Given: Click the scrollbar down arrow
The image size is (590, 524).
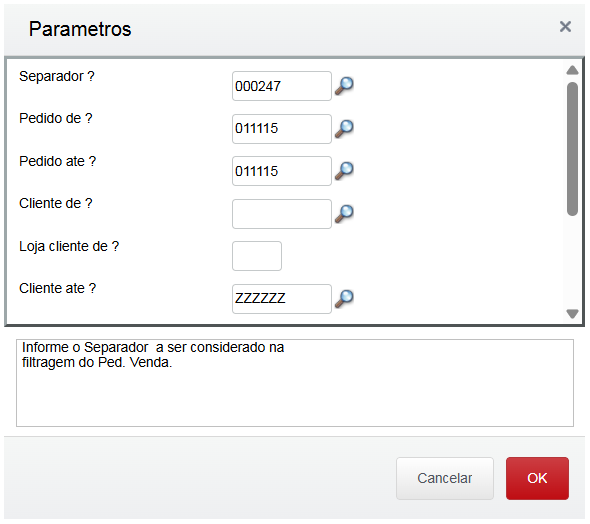Looking at the screenshot, I should point(572,314).
